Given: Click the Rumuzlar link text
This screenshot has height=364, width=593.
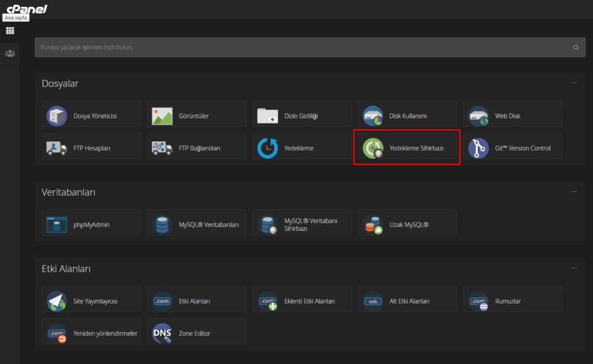Looking at the screenshot, I should pyautogui.click(x=508, y=301).
